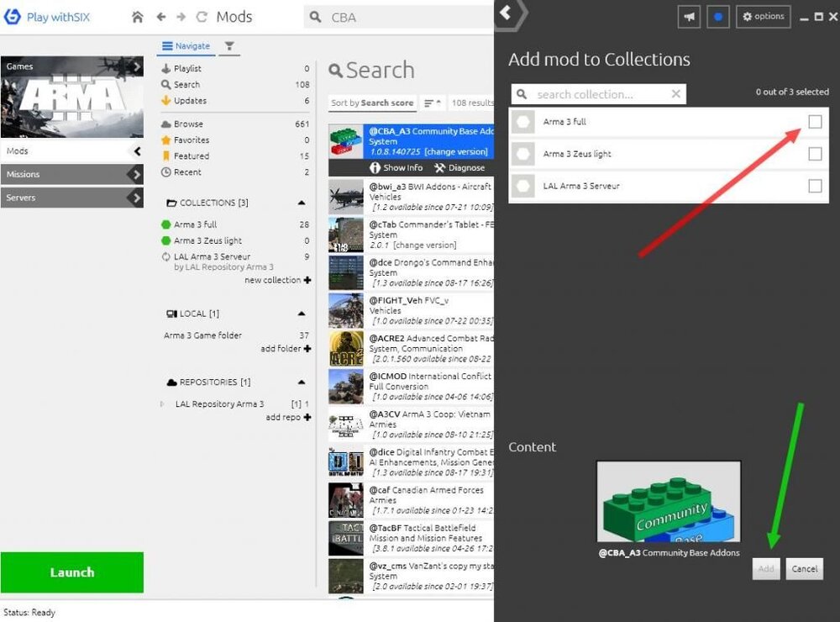Open the filter funnel tab
This screenshot has width=840, height=622.
click(229, 46)
